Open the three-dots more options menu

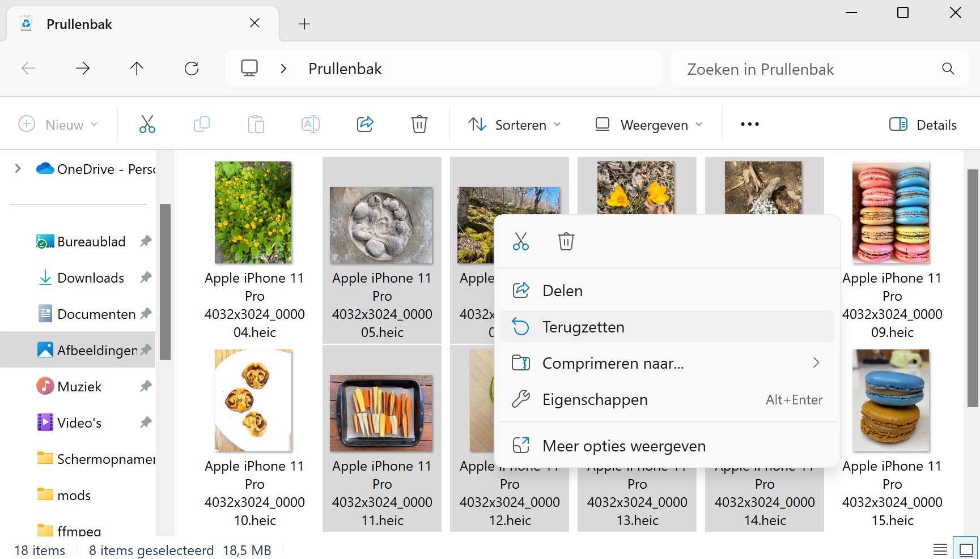tap(749, 124)
